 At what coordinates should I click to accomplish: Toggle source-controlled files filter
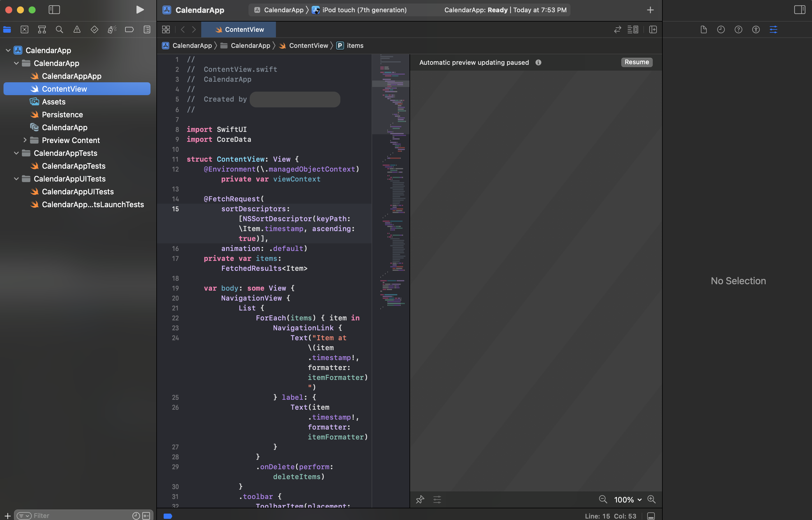pyautogui.click(x=146, y=516)
